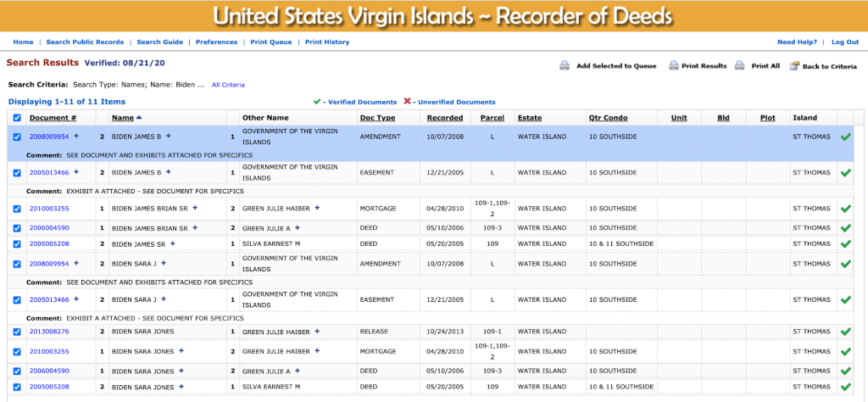Click the Print All printer icon
This screenshot has width=868, height=402.
(x=739, y=66)
